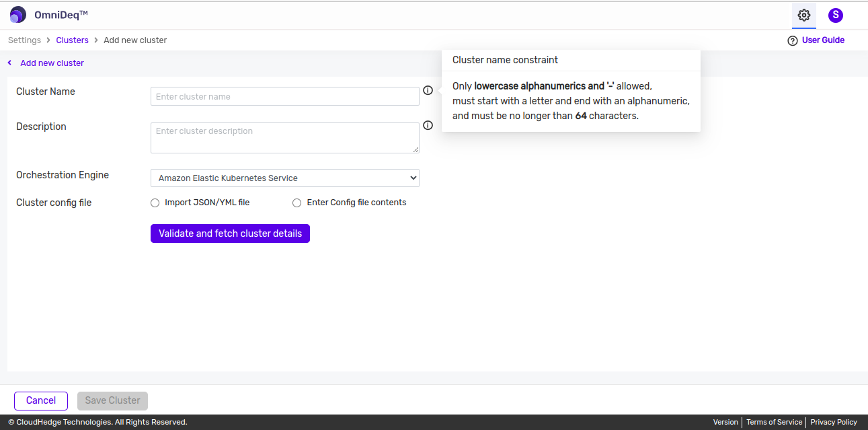Click the Save Cluster button
The width and height of the screenshot is (868, 430).
point(112,400)
